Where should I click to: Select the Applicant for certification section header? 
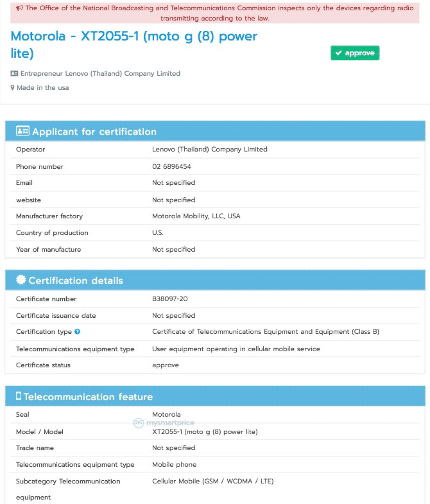point(94,132)
